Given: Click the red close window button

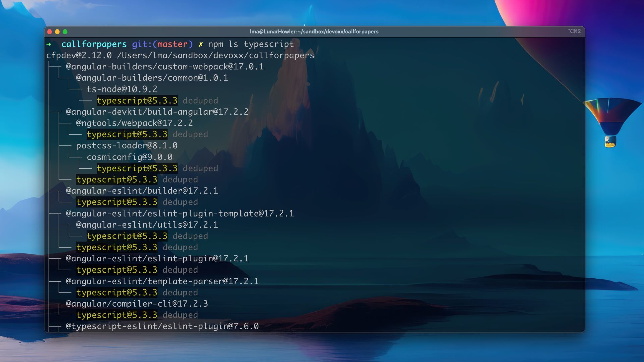Looking at the screenshot, I should pos(50,32).
